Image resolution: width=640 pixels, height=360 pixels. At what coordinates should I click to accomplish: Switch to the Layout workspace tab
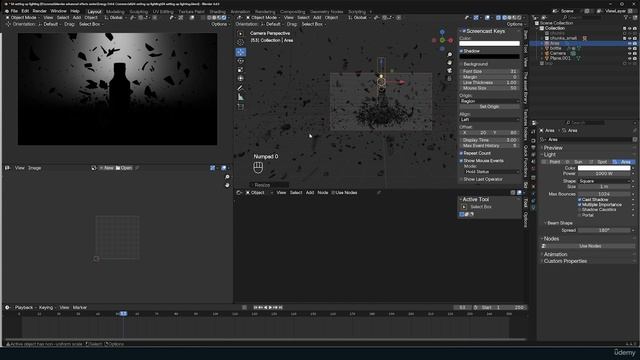point(94,12)
